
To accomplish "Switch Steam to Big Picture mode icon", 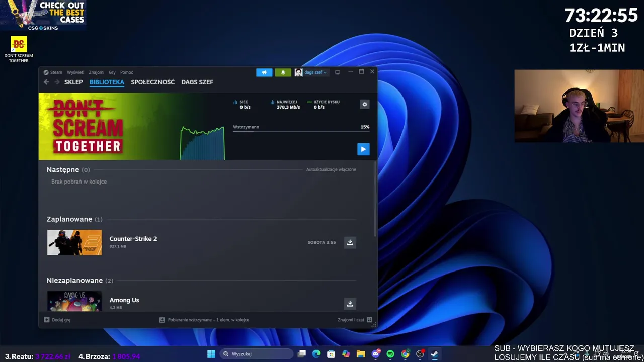I will 338,72.
